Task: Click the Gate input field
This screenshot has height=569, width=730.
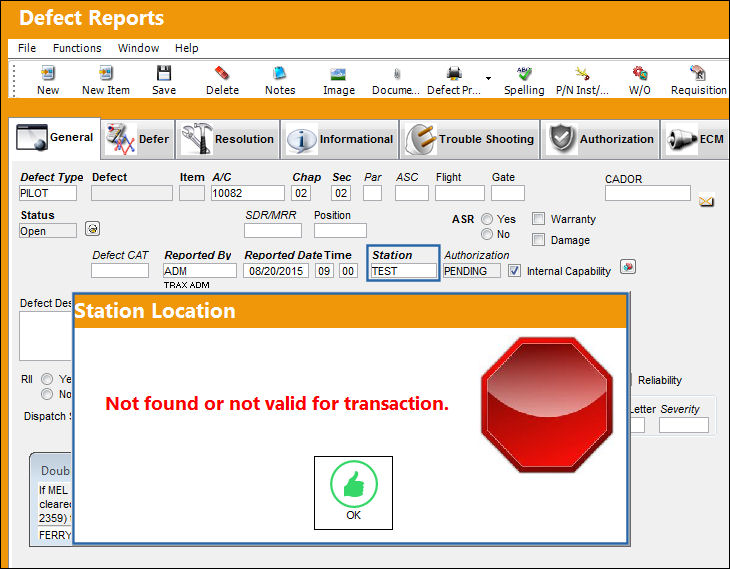Action: [507, 193]
